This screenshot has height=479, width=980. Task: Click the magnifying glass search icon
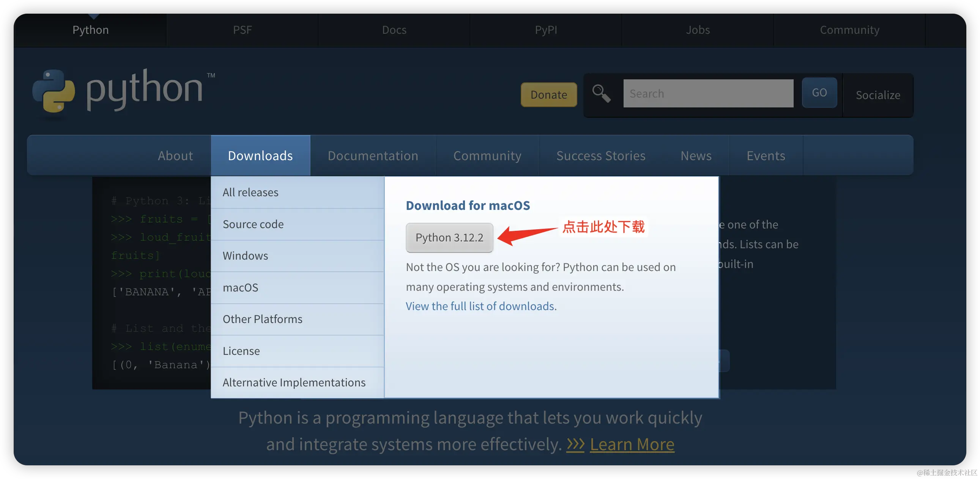coord(602,94)
